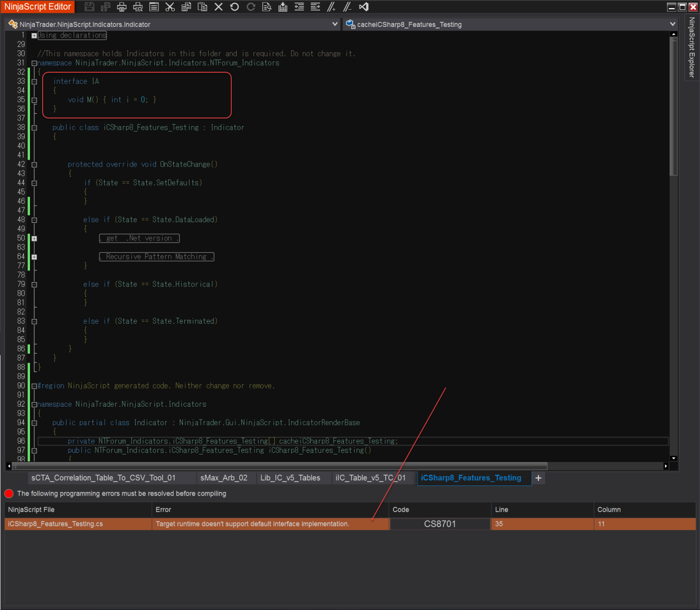Viewport: 700px width, 610px height.
Task: Click the Cut scissors icon
Action: tap(170, 7)
